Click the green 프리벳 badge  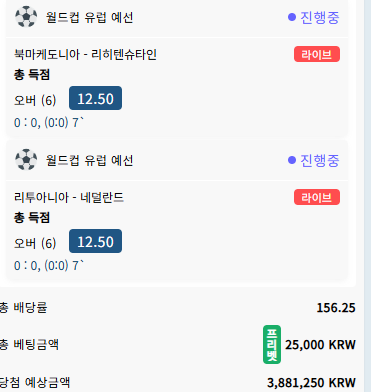coord(272,344)
